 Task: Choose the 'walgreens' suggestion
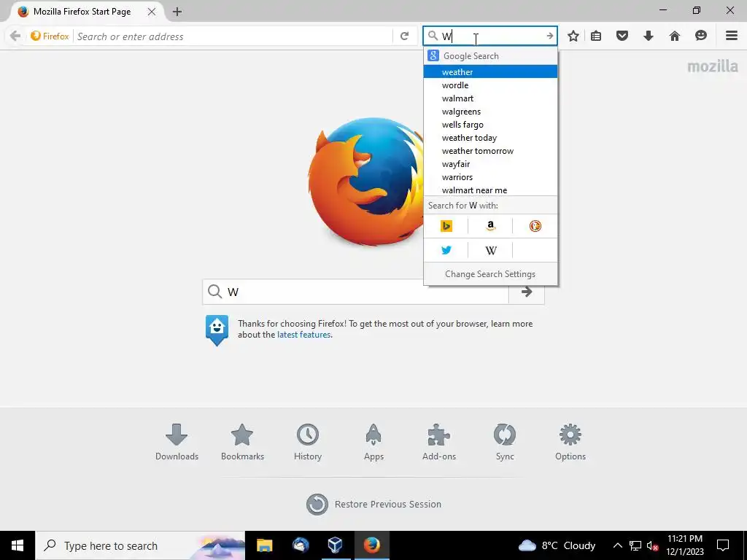pos(490,112)
